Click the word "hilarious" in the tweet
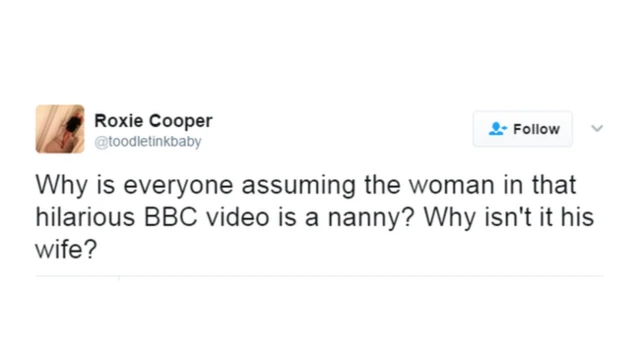Screen dimensions: 640x360 85,217
